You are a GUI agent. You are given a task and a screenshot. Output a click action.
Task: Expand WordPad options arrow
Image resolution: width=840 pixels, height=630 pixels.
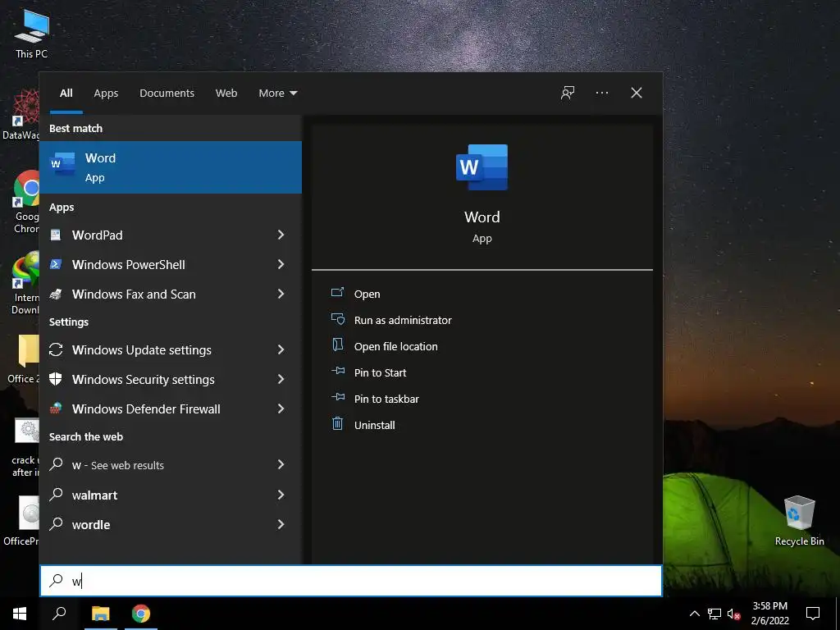(x=281, y=235)
